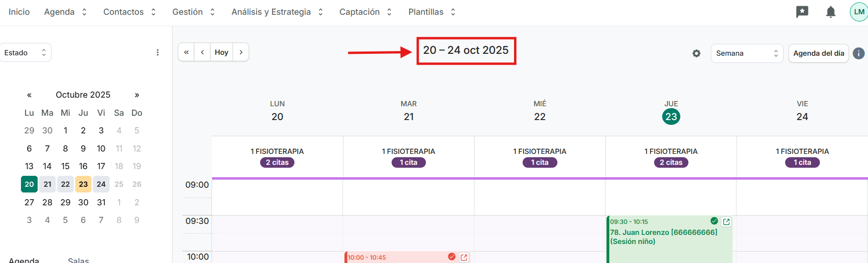
Task: Open calendar settings gear icon
Action: coord(696,53)
